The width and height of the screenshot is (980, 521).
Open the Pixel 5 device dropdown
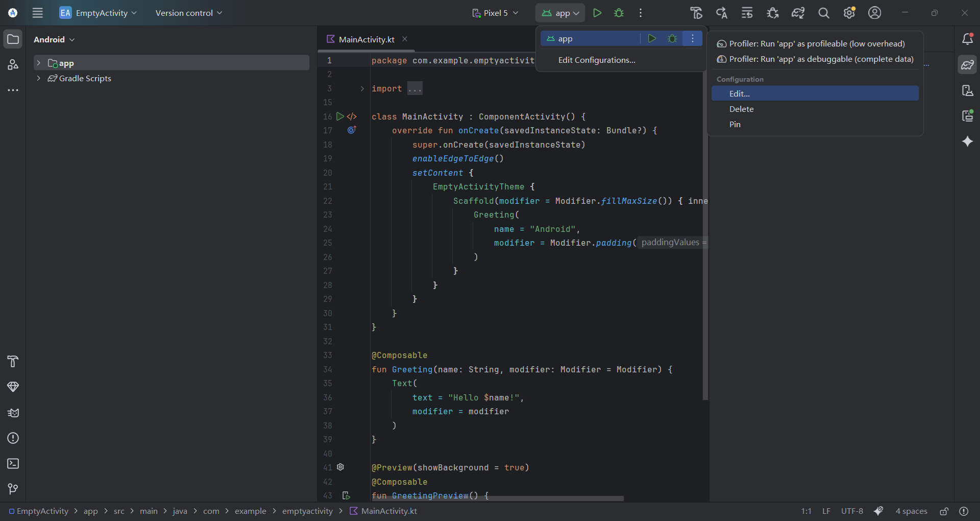[x=495, y=13]
